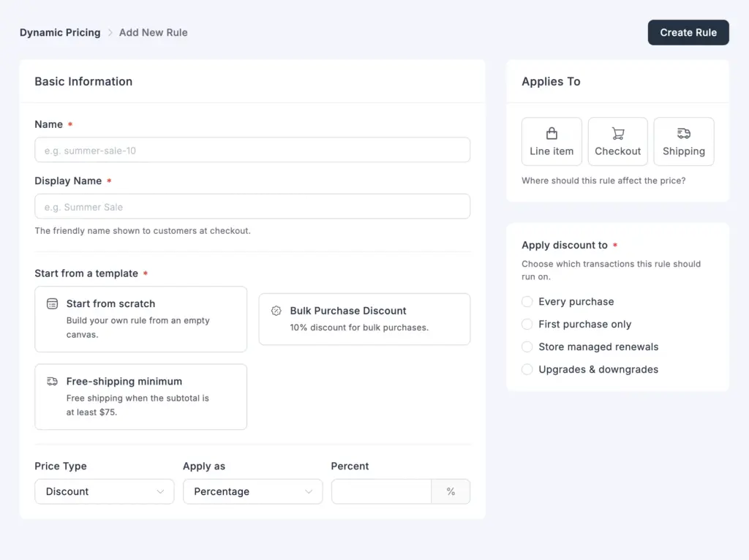Choose the Bulk Purchase Discount template
Viewport: 749px width, 560px height.
click(x=364, y=319)
